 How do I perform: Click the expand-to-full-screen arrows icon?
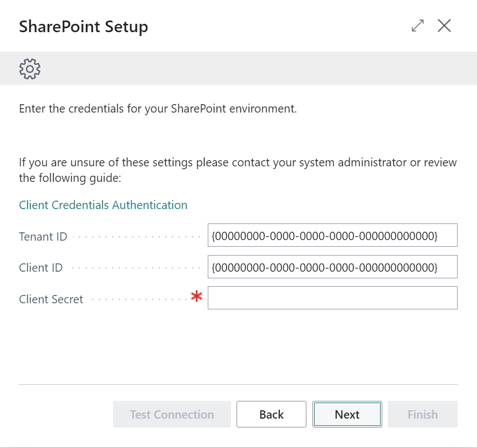[417, 26]
